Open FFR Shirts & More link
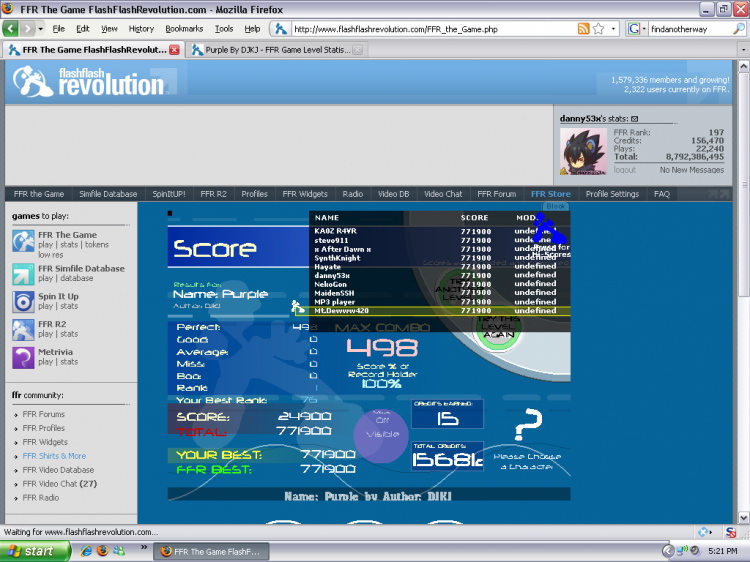Viewport: 750px width, 562px height. click(54, 456)
